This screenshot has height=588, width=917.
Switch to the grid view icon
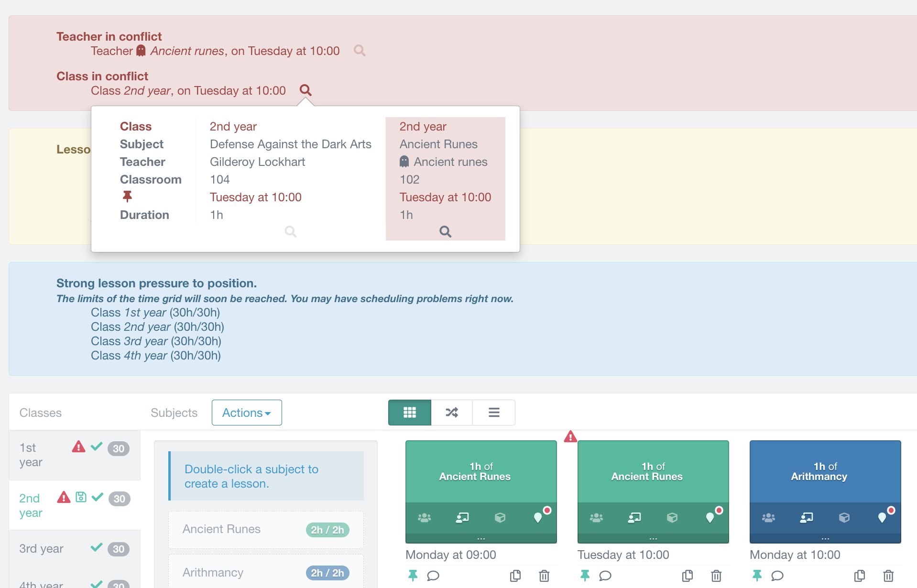[409, 412]
